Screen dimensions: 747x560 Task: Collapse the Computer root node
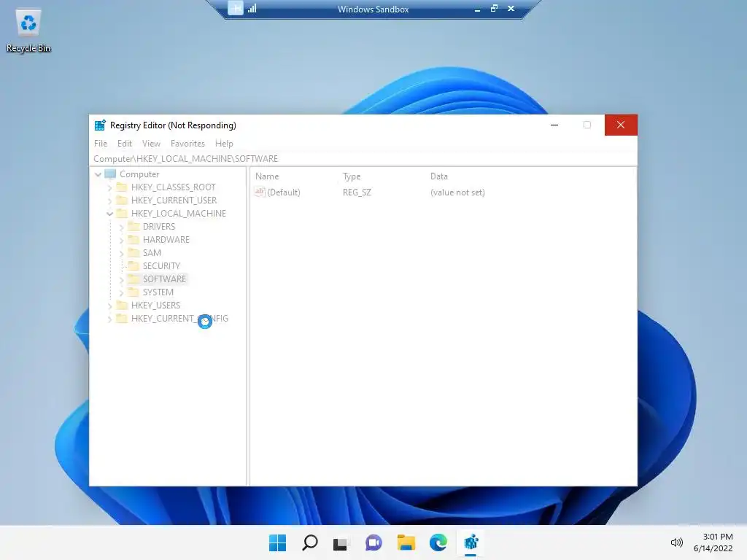[98, 174]
